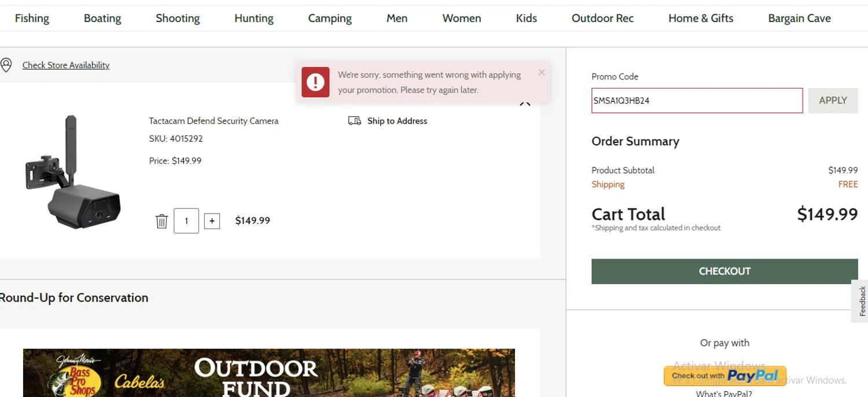Click the quantity number field
Viewport: 868px width, 397px height.
[186, 221]
